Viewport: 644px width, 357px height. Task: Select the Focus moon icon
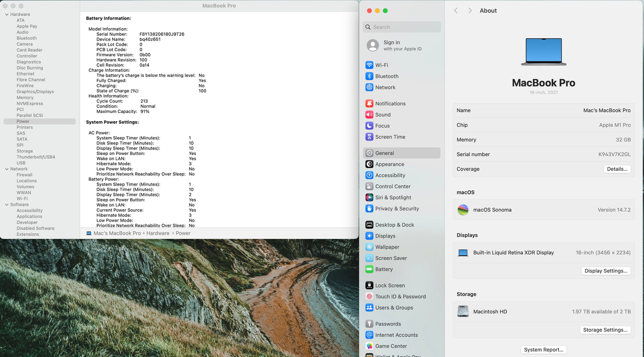click(369, 126)
